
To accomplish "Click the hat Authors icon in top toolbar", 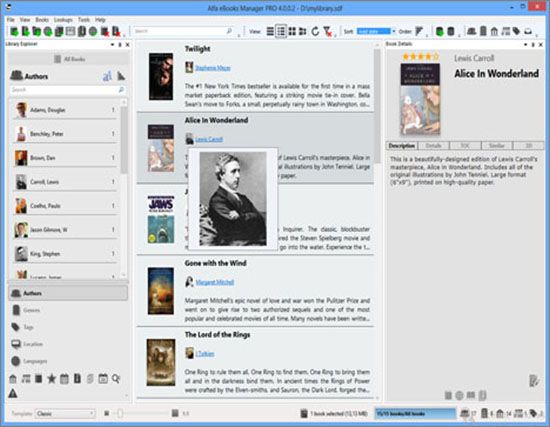I will point(471,32).
